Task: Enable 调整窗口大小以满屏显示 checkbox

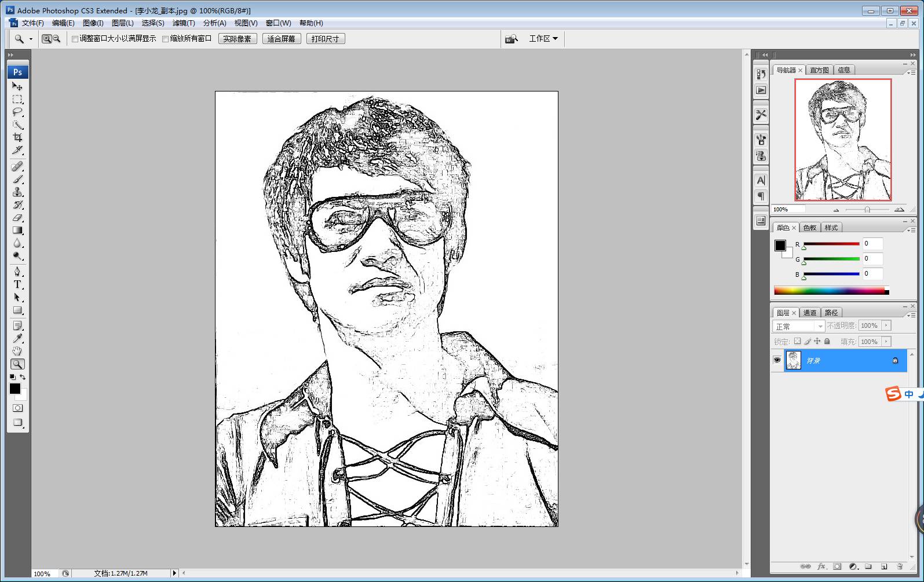Action: tap(75, 39)
